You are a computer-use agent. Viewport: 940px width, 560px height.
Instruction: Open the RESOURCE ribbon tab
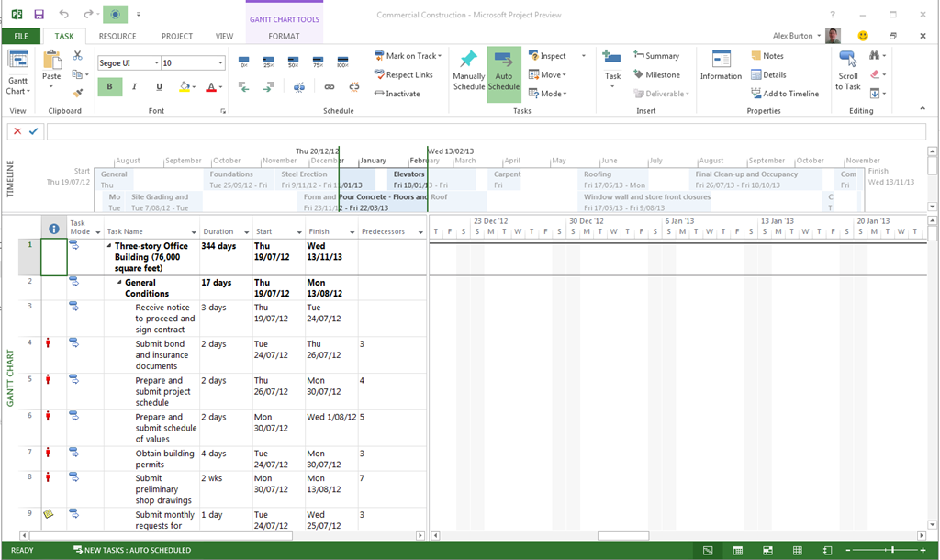click(x=117, y=37)
